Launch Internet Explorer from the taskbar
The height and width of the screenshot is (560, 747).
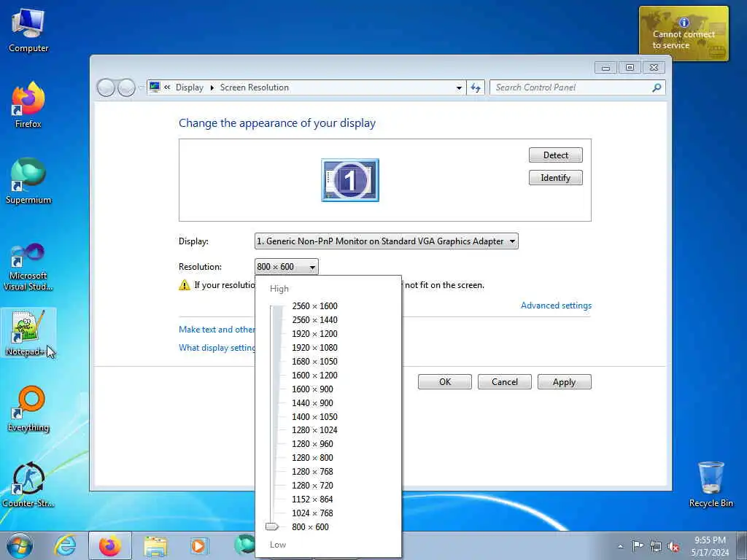(x=65, y=546)
